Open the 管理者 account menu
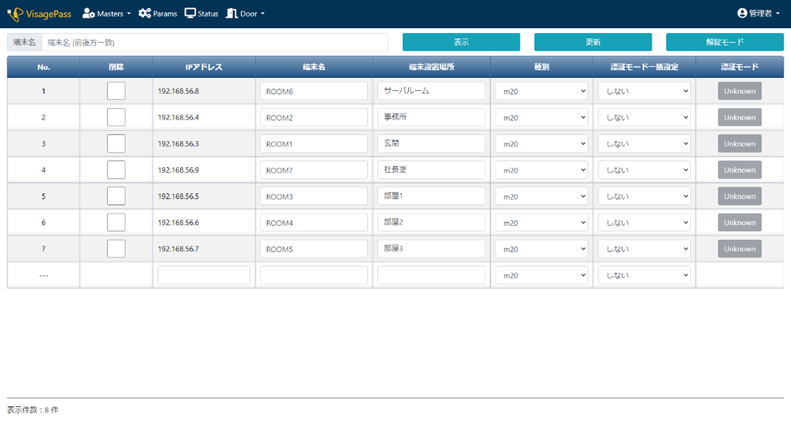Screen dimensions: 791x427 click(x=764, y=14)
